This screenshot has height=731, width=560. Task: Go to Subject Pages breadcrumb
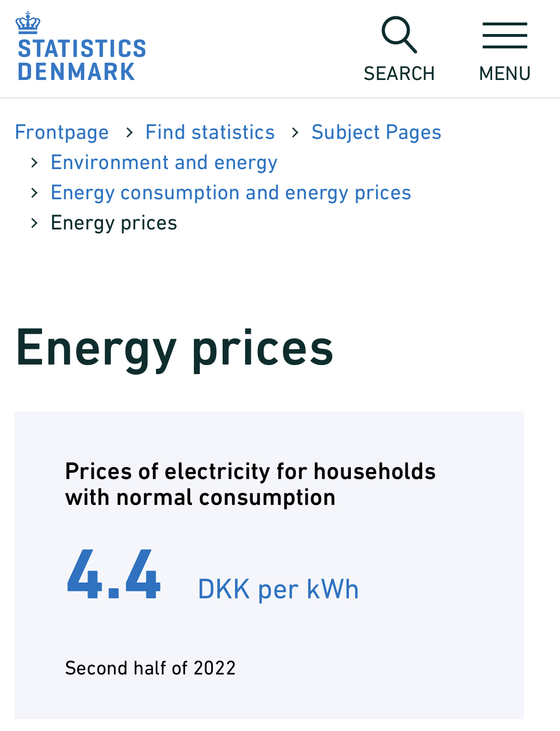click(376, 133)
